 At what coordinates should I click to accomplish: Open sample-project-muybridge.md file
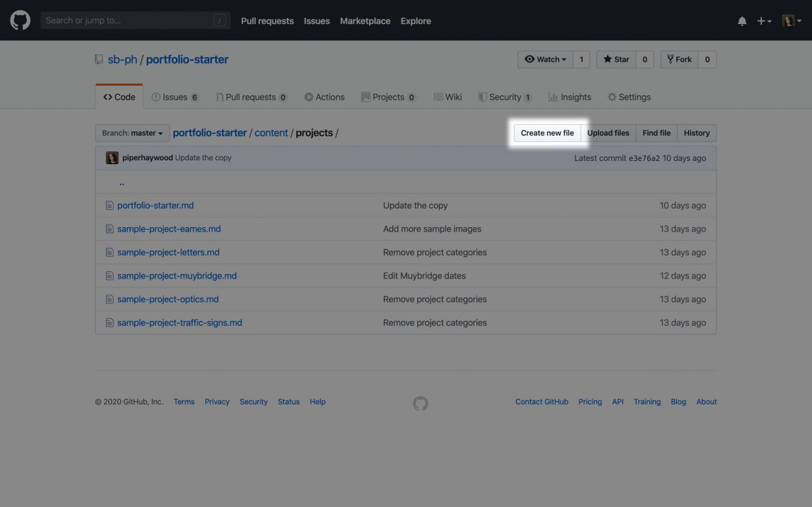pyautogui.click(x=177, y=275)
